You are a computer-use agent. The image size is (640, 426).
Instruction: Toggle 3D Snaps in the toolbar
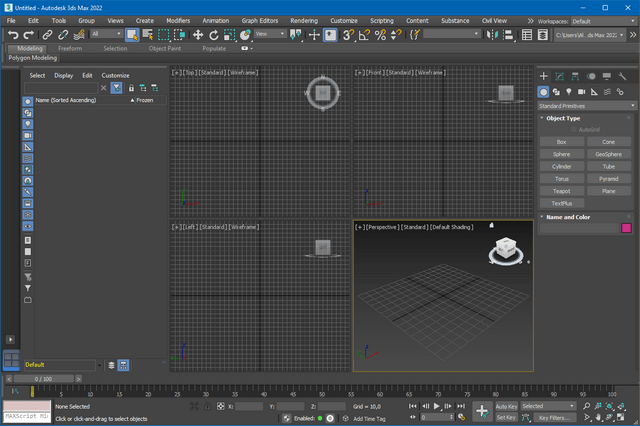click(348, 34)
